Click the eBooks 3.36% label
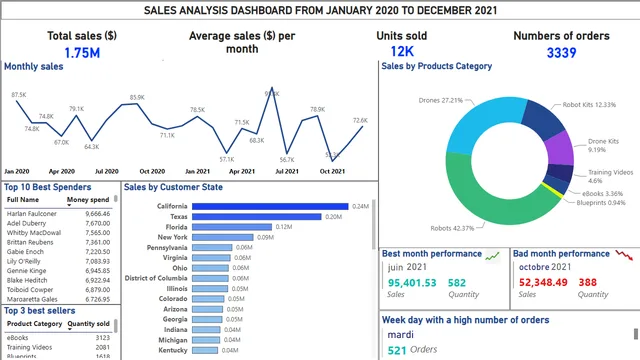Image resolution: width=640 pixels, height=360 pixels. (602, 193)
